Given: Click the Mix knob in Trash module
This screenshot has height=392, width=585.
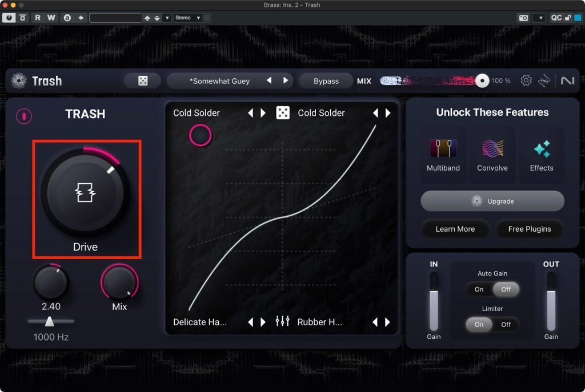Looking at the screenshot, I should pyautogui.click(x=119, y=282).
